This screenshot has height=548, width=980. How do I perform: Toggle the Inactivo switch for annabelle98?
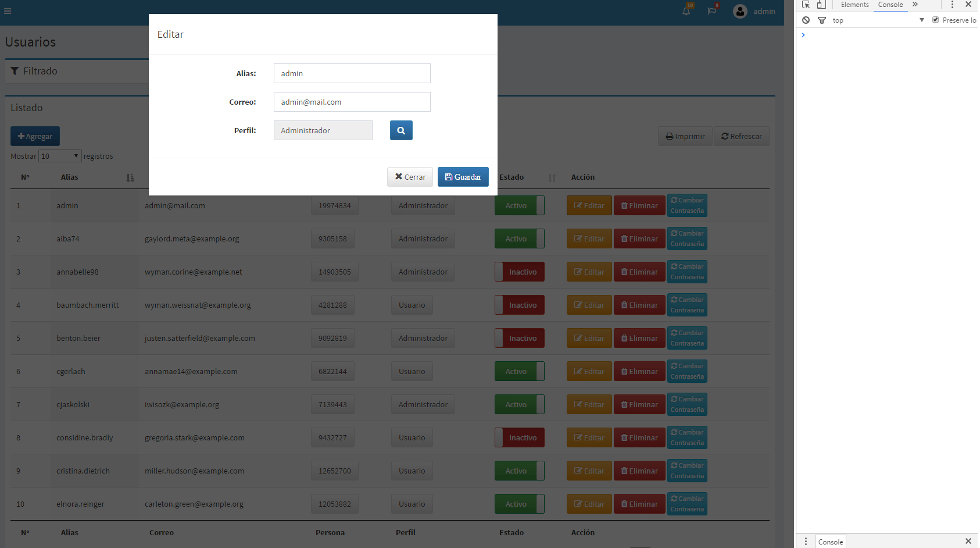tap(519, 272)
